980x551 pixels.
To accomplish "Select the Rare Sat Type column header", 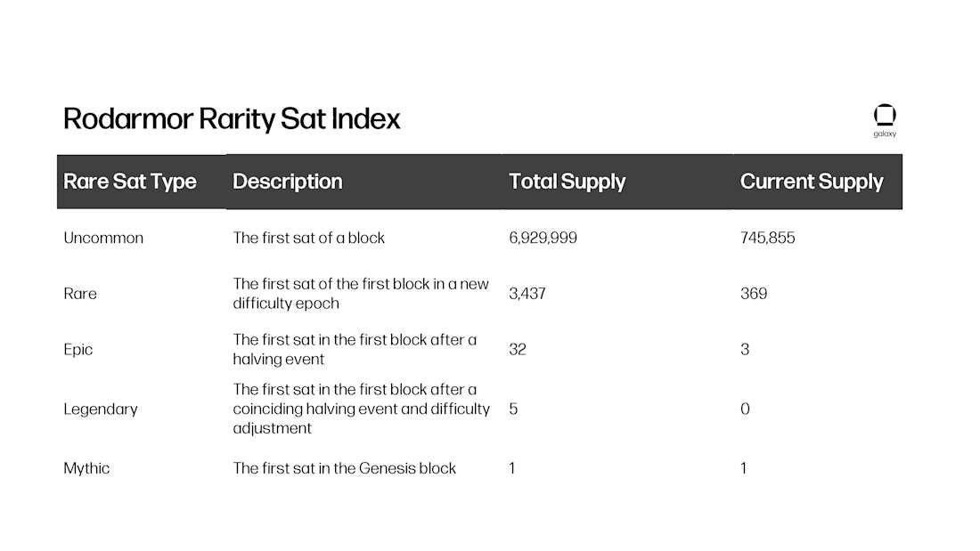I will tap(130, 182).
